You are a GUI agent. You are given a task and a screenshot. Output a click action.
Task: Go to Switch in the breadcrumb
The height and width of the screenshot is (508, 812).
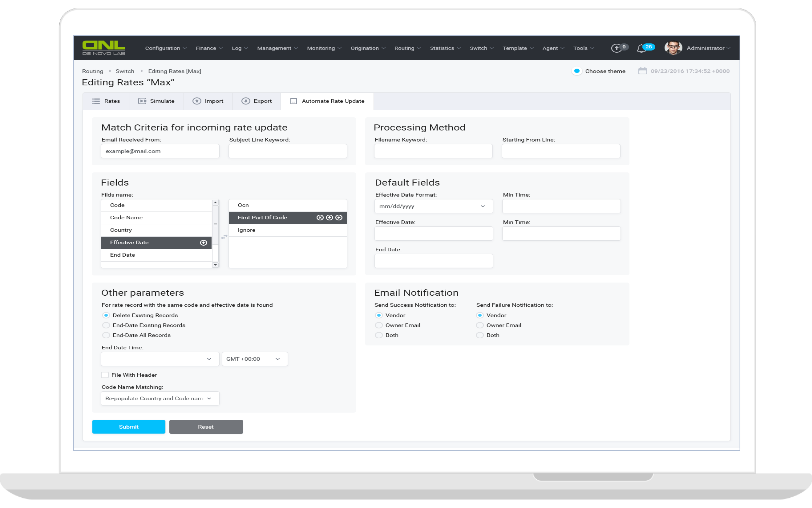tap(125, 71)
